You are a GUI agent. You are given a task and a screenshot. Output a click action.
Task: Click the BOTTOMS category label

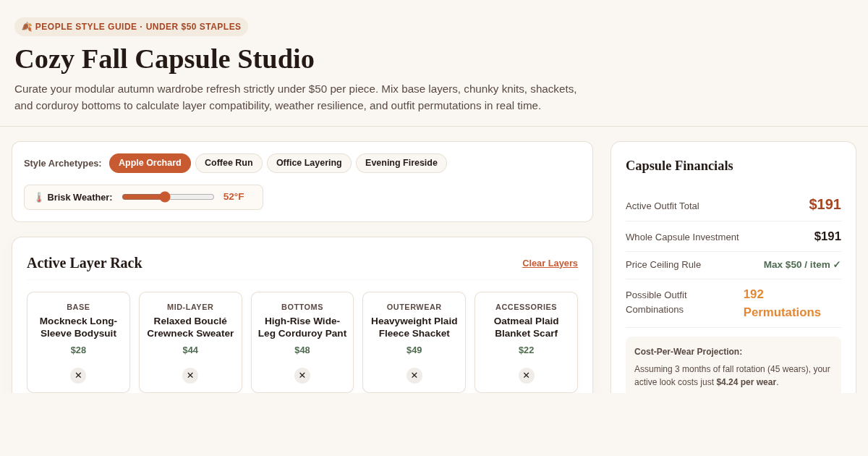(302, 307)
